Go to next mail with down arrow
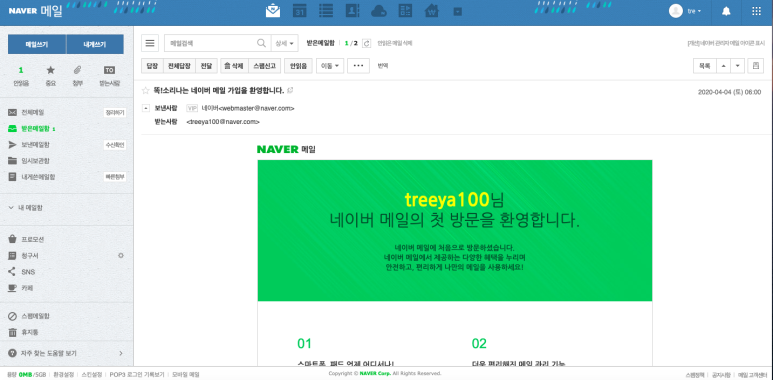 (738, 66)
